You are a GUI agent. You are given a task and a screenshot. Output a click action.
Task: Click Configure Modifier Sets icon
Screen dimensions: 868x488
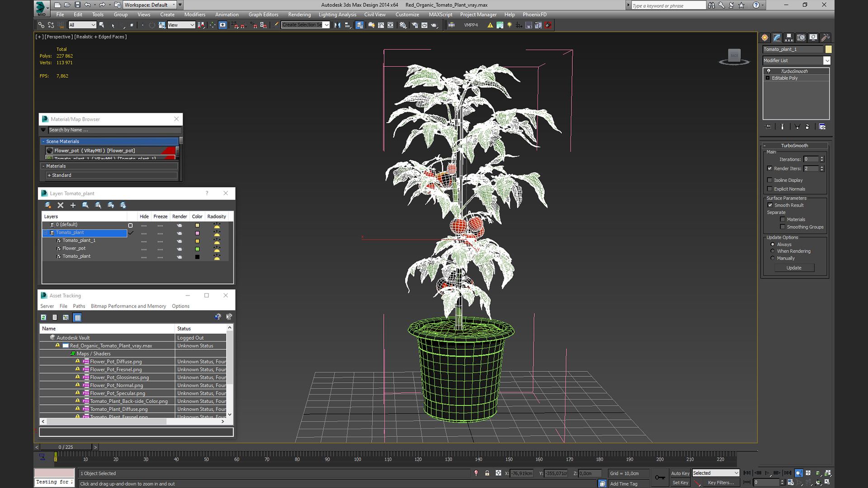(822, 127)
